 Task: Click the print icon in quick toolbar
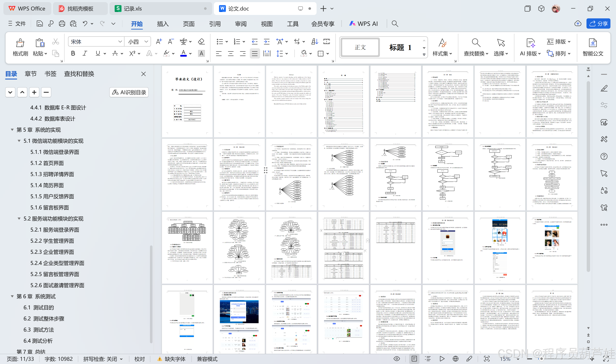click(x=62, y=23)
